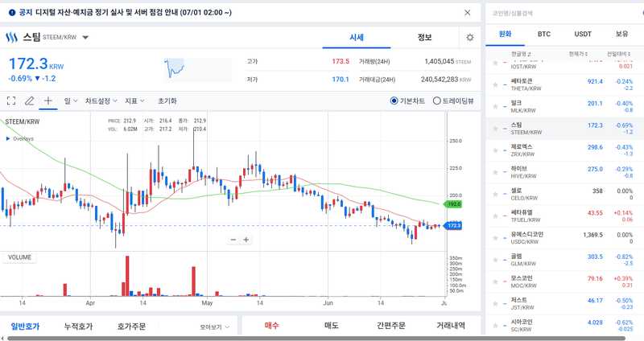Click the 172.3 blue price marker

[452, 226]
